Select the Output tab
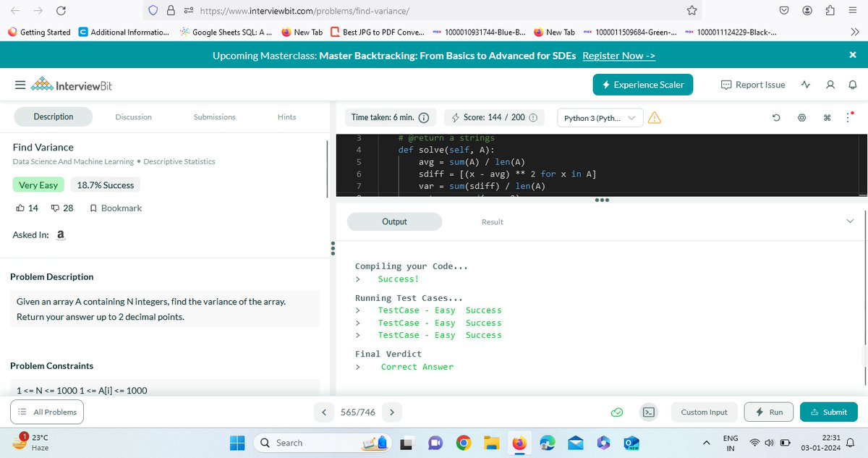 pos(394,221)
